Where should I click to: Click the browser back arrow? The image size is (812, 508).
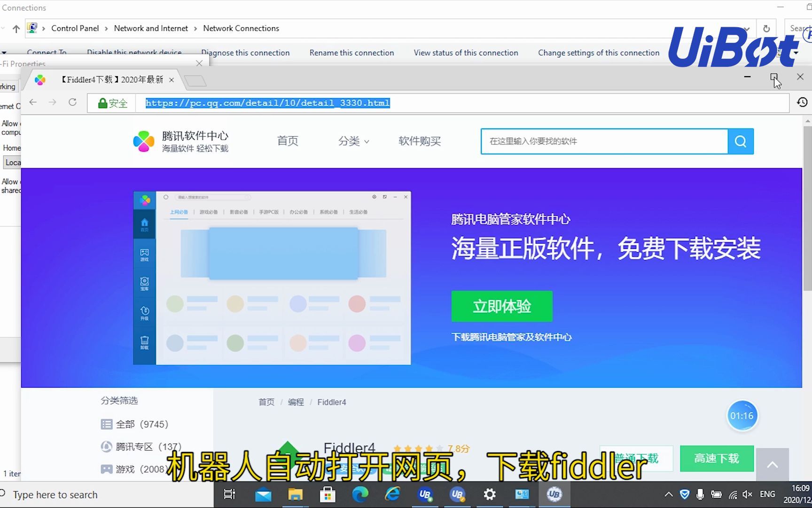tap(33, 103)
